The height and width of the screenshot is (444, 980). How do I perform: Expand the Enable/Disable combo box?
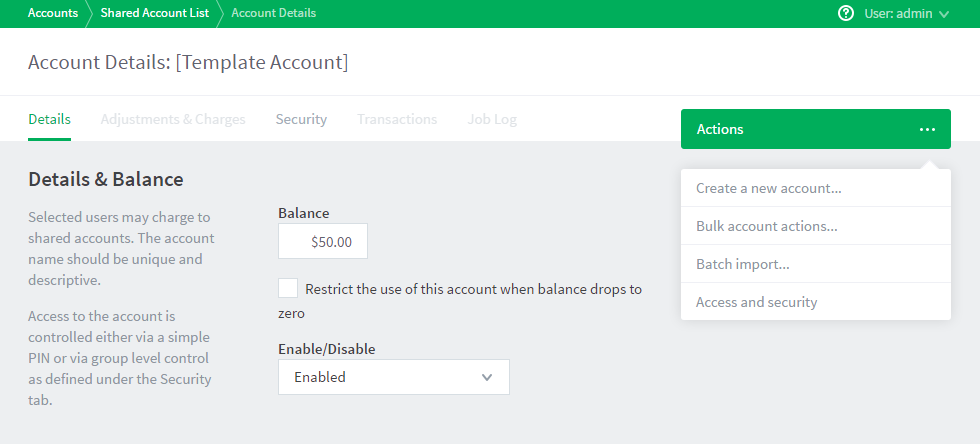tap(394, 377)
